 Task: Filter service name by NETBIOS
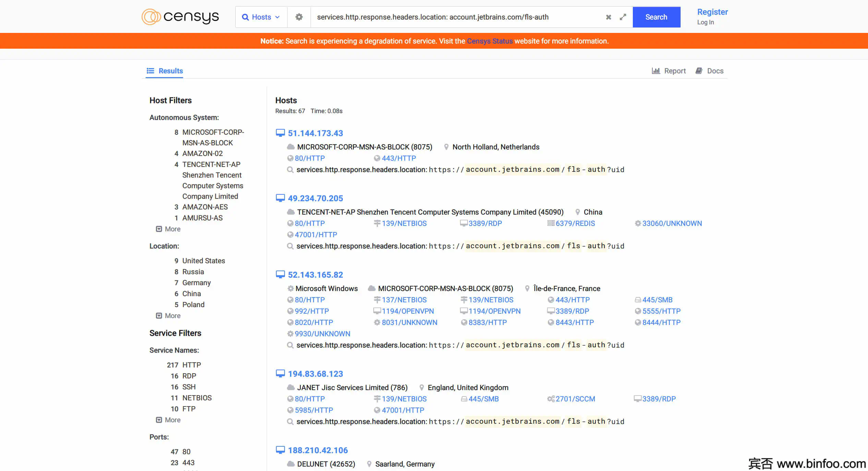tap(197, 398)
